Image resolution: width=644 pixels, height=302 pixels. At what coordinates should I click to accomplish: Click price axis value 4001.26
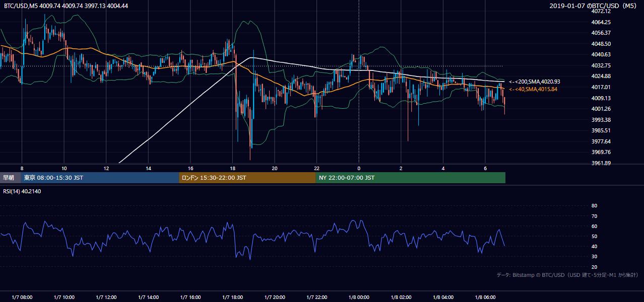point(601,109)
